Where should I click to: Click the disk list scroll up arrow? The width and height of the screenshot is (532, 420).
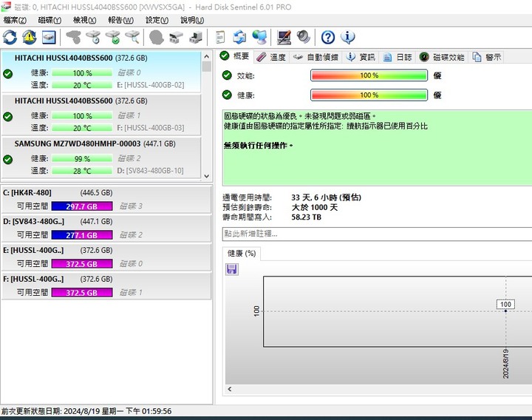click(207, 56)
